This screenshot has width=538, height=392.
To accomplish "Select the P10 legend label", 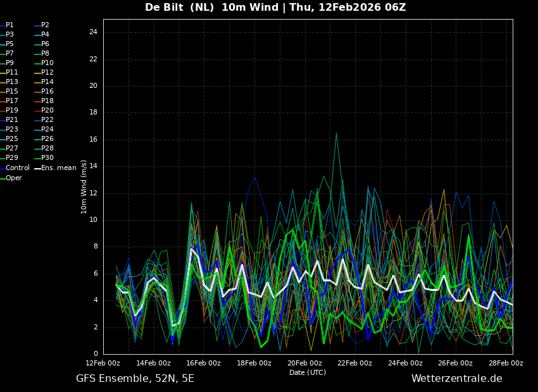I will coord(47,63).
